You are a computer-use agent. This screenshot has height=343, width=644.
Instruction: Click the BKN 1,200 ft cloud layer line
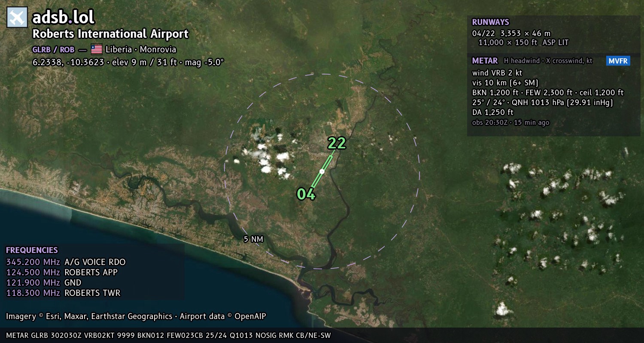548,93
